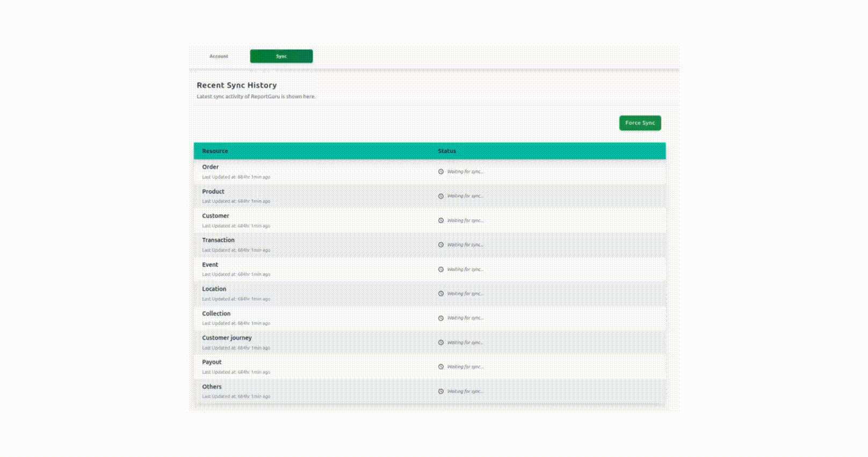Click the clock icon in Transaction row
Viewport: 868px width, 457px height.
pyautogui.click(x=441, y=245)
